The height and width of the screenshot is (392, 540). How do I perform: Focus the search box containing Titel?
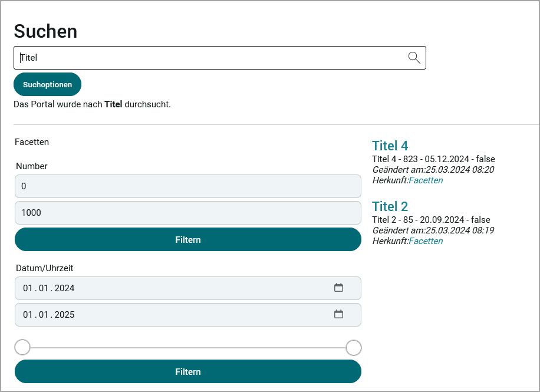pos(206,58)
